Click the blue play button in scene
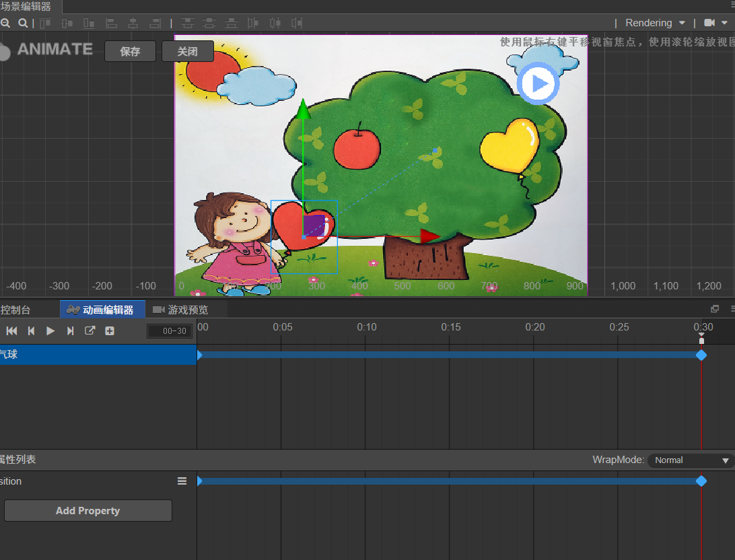The image size is (735, 560). (x=538, y=84)
